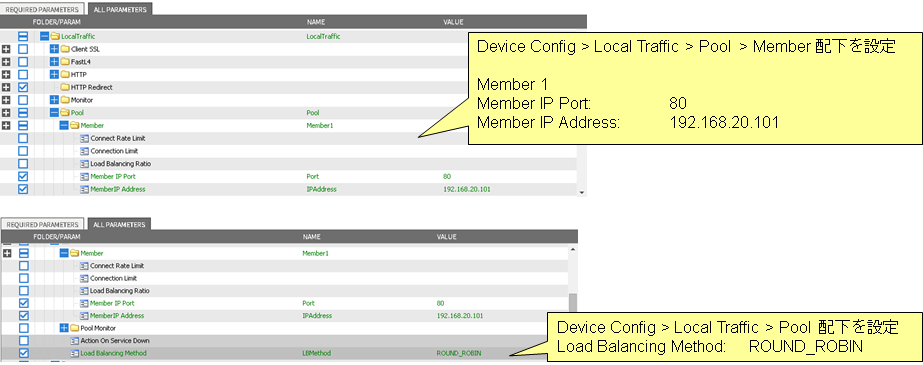Click the VALUE column header in lower panel
This screenshot has height=365, width=923.
[446, 237]
